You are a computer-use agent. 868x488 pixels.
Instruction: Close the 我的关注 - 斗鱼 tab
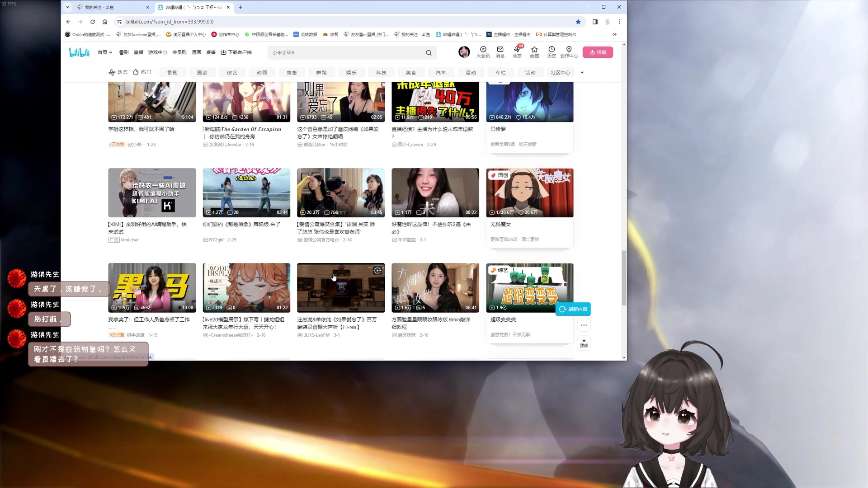pos(147,7)
